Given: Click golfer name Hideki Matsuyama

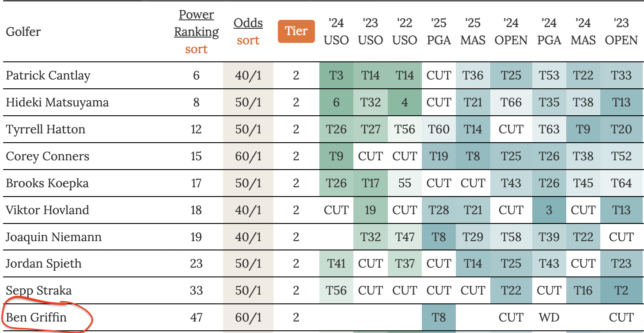Looking at the screenshot, I should tap(57, 102).
